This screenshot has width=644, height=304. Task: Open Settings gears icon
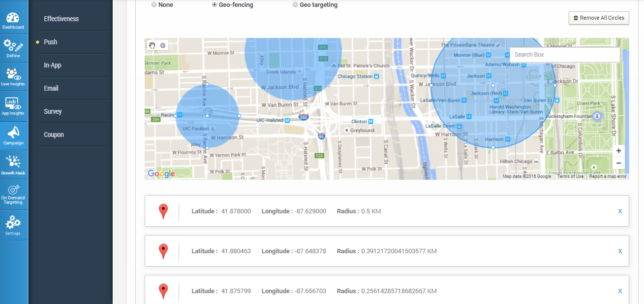(13, 225)
